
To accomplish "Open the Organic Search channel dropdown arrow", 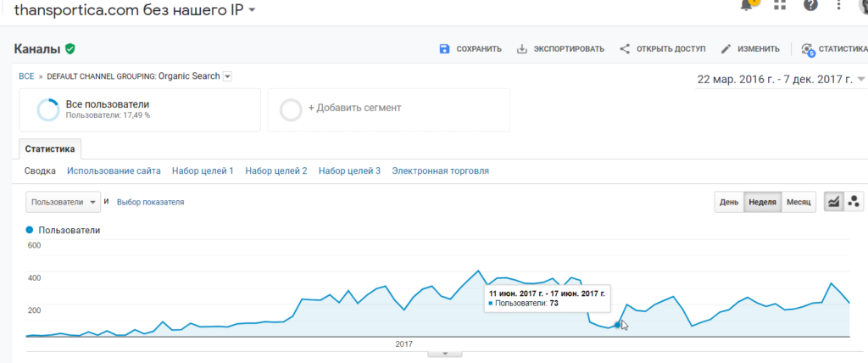I will click(x=227, y=76).
